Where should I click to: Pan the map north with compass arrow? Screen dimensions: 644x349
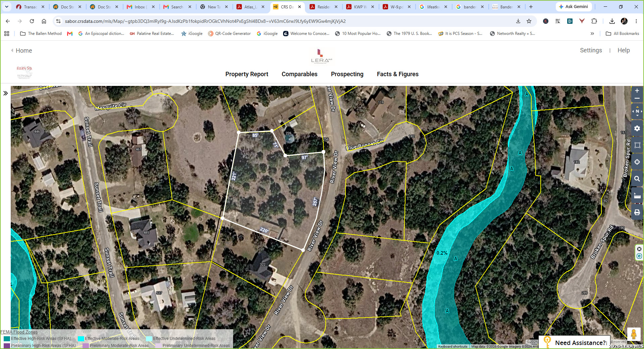pyautogui.click(x=637, y=108)
